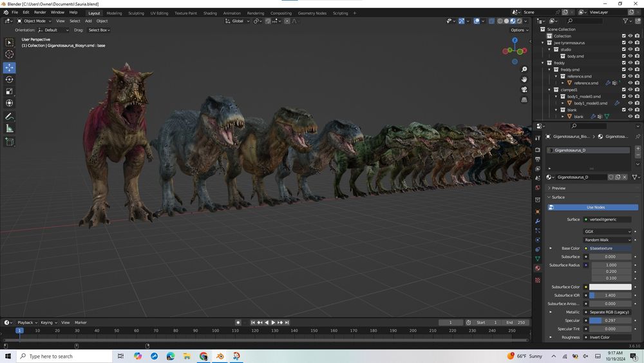Disable rendering for clamped1 collection
The image size is (644, 363).
pos(638,90)
